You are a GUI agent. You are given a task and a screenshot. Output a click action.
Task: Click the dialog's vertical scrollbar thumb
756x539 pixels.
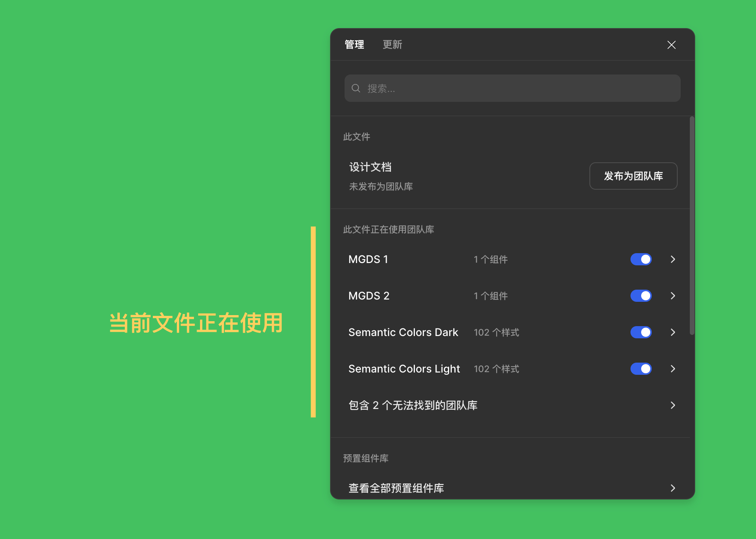[692, 226]
